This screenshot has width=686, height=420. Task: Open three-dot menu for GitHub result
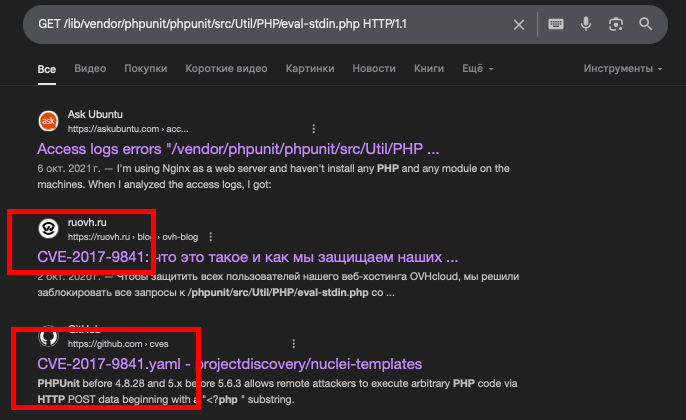[x=291, y=343]
